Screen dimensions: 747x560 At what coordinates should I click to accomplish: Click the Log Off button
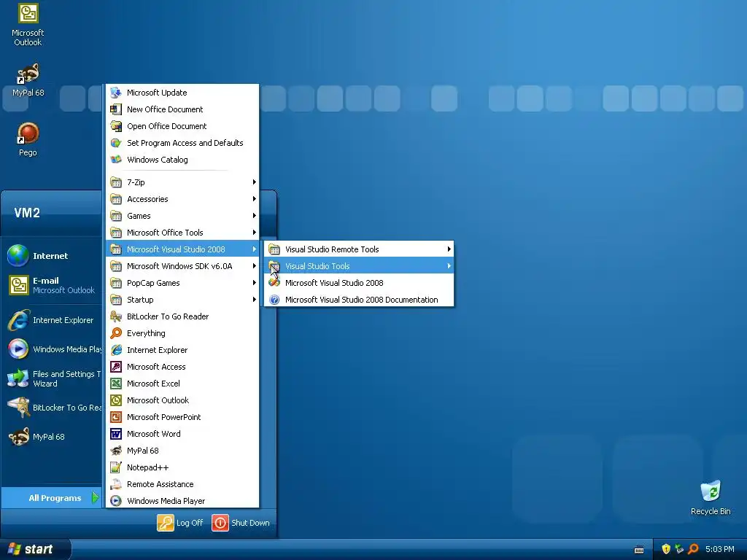pyautogui.click(x=180, y=522)
